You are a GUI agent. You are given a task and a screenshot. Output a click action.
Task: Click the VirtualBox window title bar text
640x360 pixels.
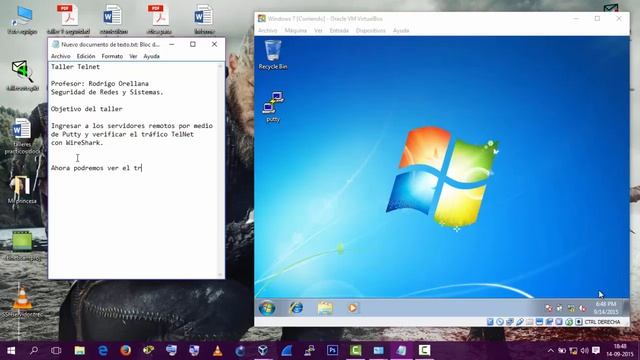click(325, 19)
